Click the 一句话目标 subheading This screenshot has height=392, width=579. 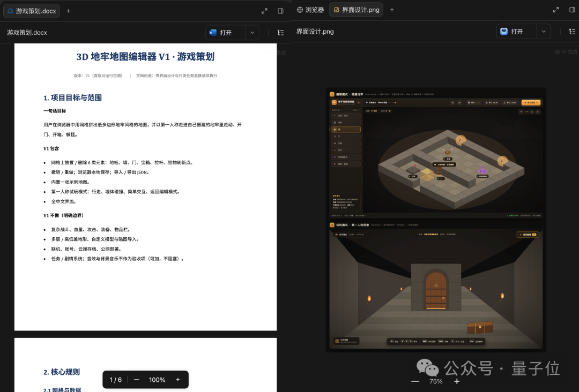pyautogui.click(x=55, y=111)
